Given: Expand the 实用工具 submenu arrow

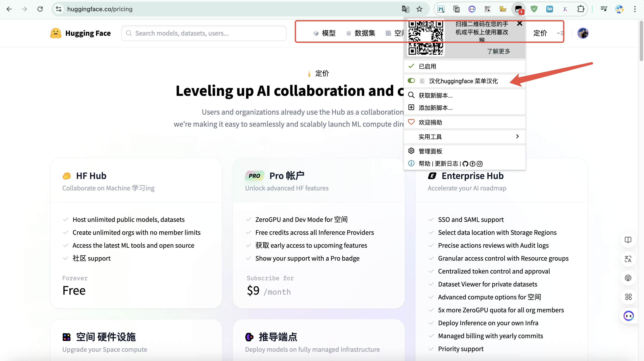Looking at the screenshot, I should coord(517,136).
